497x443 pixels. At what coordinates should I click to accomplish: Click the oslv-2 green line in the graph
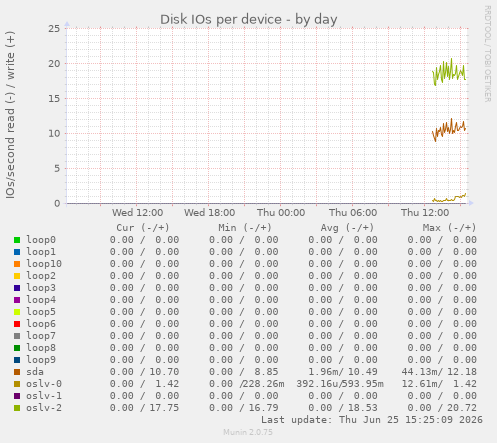tap(449, 72)
